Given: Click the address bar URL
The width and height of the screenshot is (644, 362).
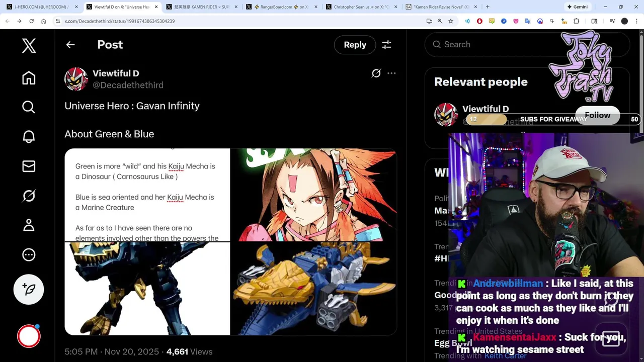Looking at the screenshot, I should (120, 21).
